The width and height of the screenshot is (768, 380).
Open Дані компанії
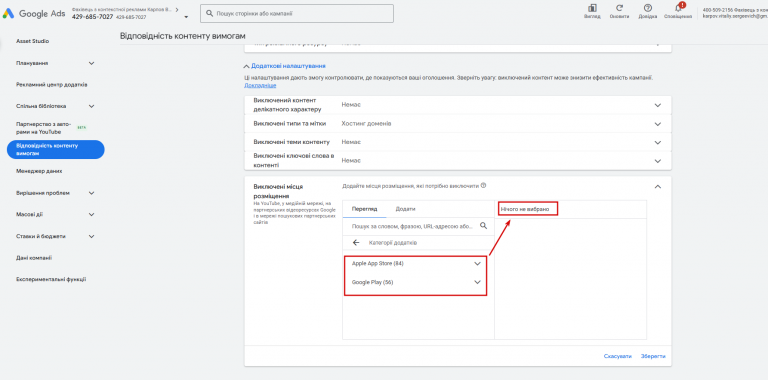click(34, 258)
